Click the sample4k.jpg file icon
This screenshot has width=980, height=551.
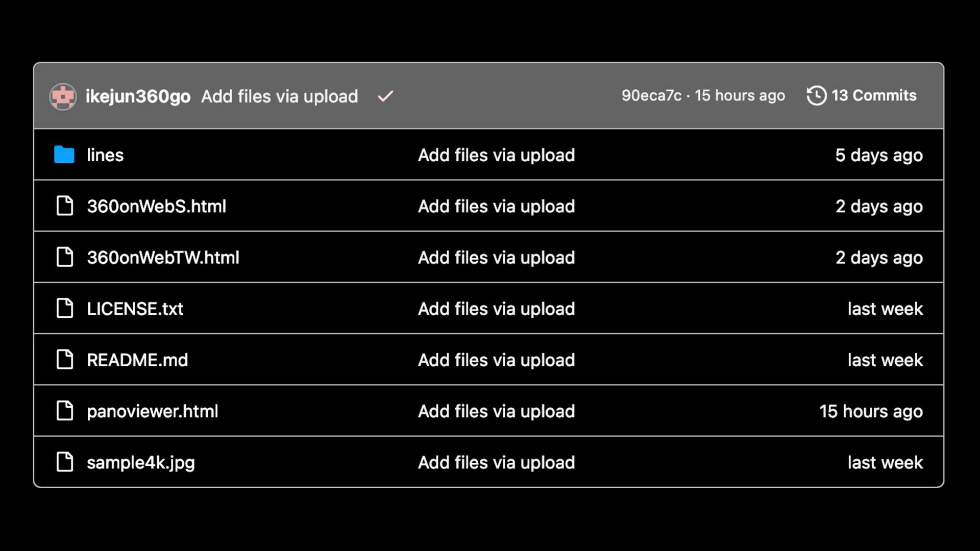coord(65,462)
